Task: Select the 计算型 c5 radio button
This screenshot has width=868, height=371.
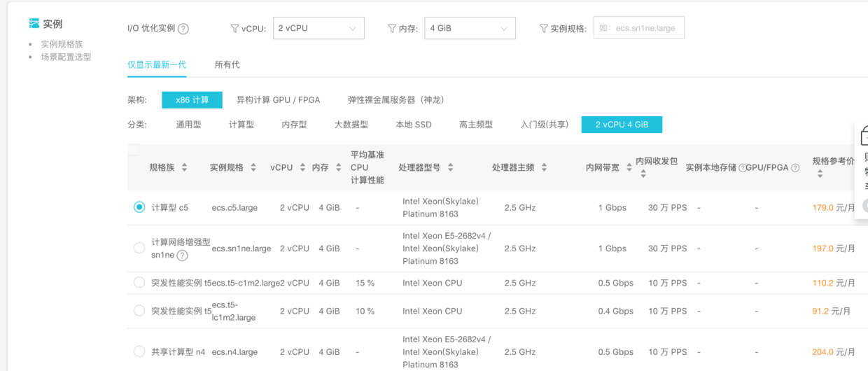Action: point(139,207)
